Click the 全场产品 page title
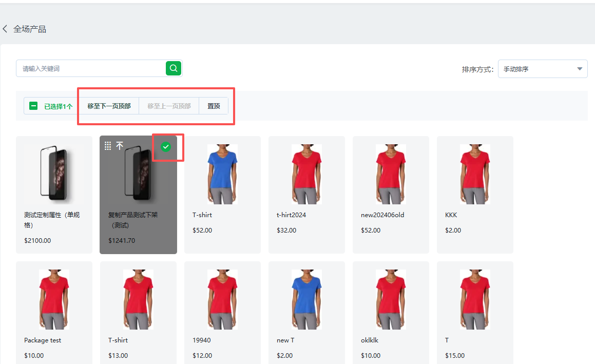Screen dimensions: 595x364 click(30, 29)
